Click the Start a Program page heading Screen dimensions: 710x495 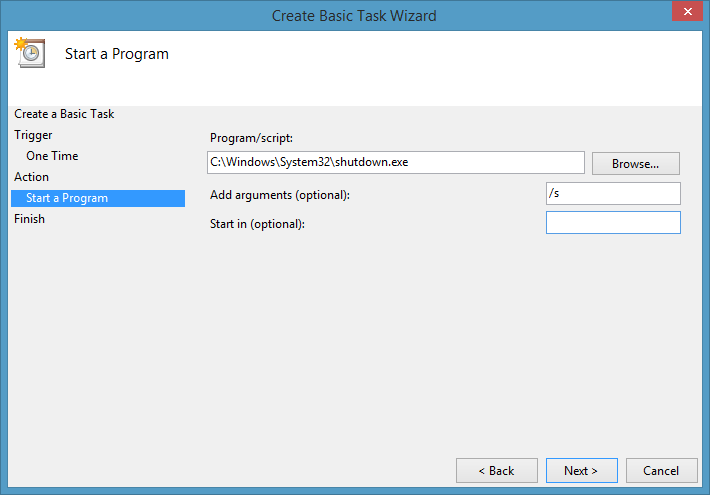coord(117,54)
